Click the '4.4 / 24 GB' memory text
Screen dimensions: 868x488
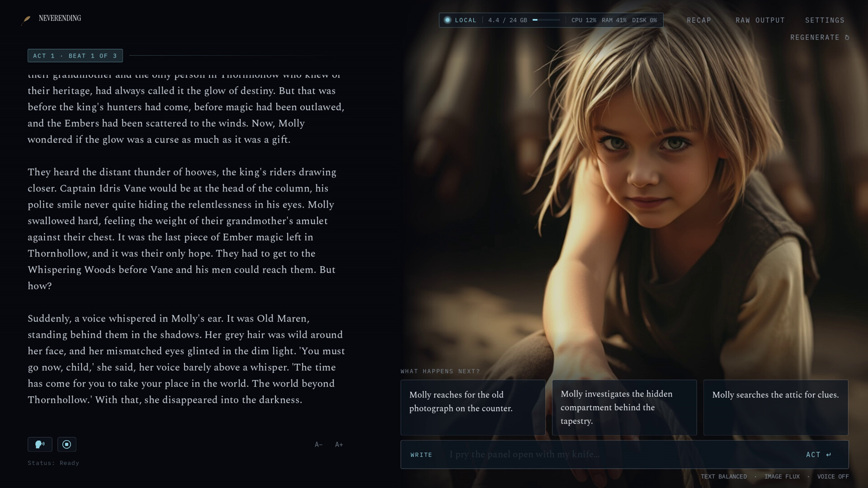[x=507, y=20]
